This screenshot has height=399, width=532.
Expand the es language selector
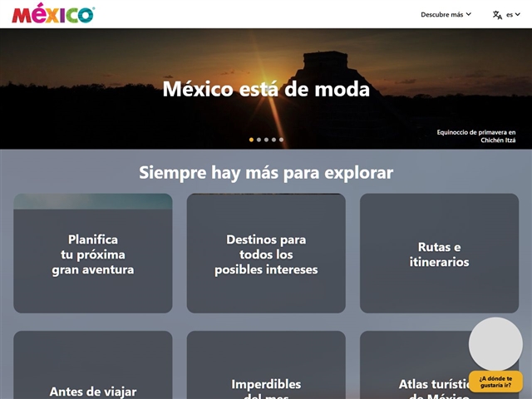point(513,15)
